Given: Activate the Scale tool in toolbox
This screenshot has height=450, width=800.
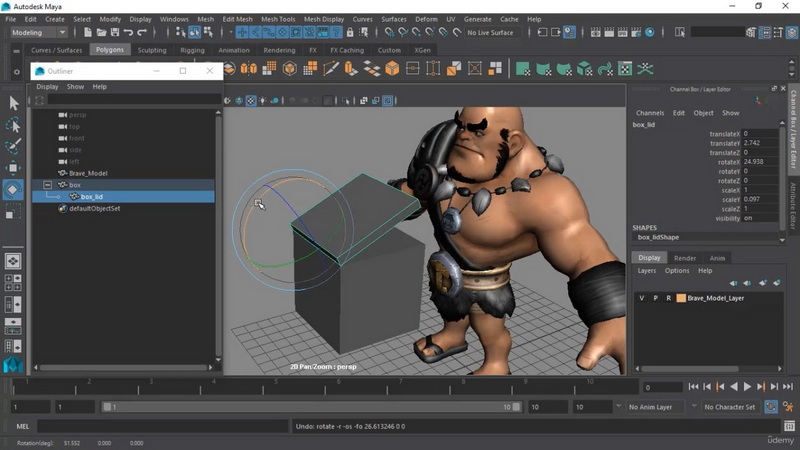Looking at the screenshot, I should [13, 211].
